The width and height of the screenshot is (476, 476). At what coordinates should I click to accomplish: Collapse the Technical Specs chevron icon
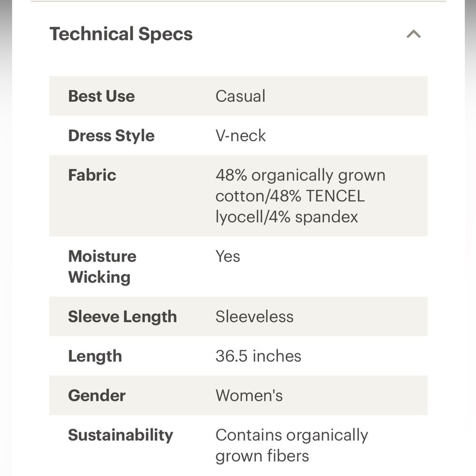(414, 34)
